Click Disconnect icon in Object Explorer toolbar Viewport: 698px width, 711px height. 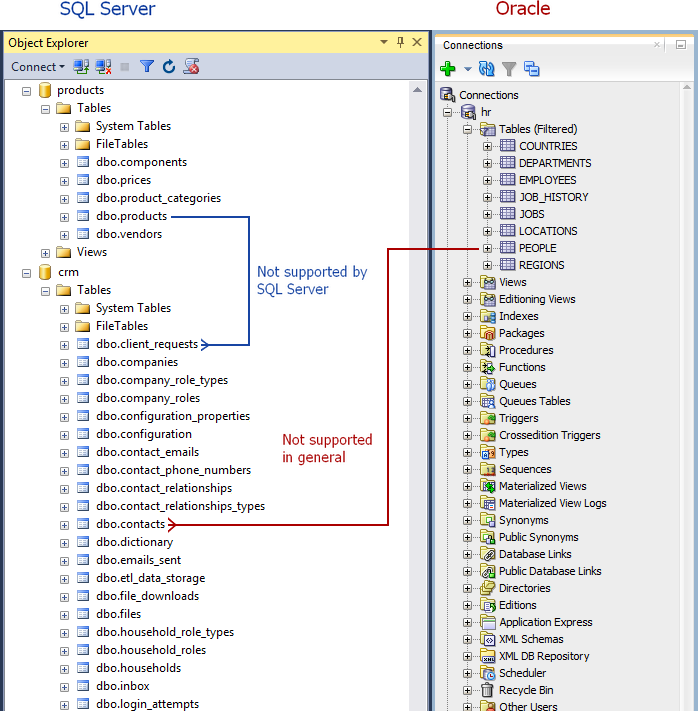tap(102, 67)
